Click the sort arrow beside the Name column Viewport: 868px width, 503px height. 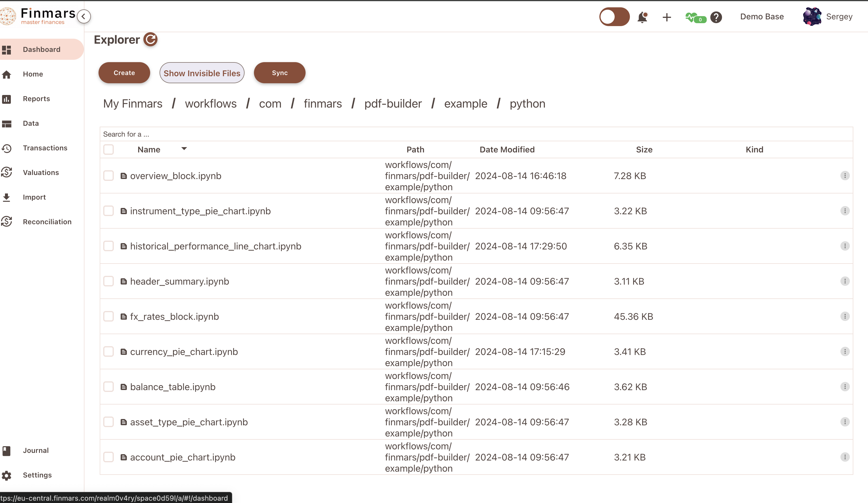pos(184,149)
